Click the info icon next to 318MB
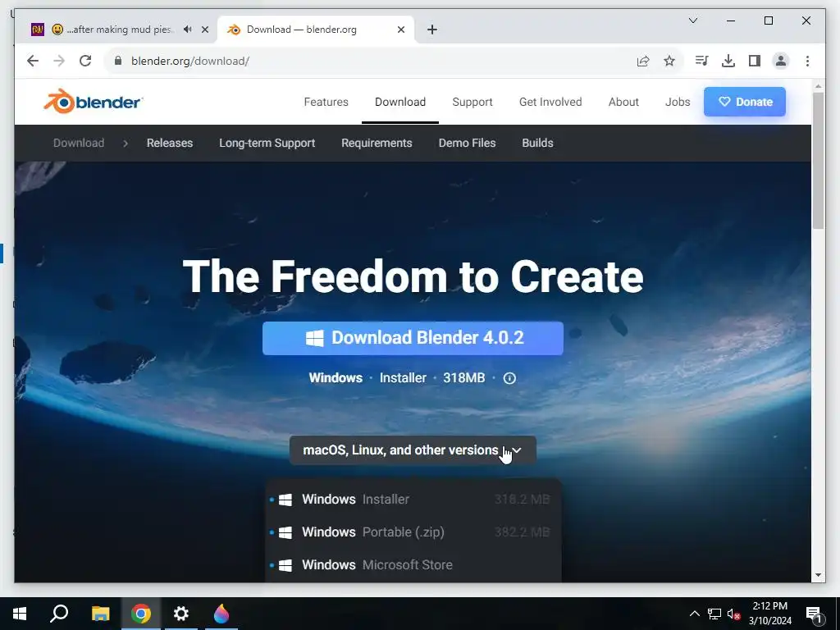This screenshot has width=840, height=630. point(509,378)
